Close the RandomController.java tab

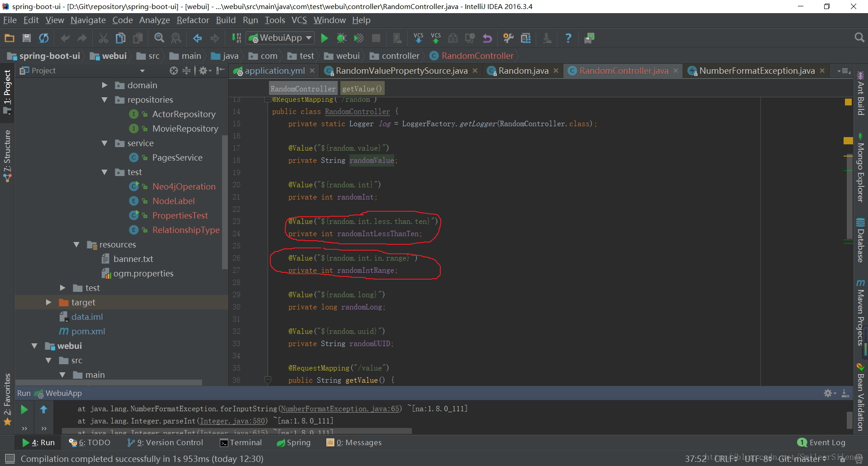point(676,71)
